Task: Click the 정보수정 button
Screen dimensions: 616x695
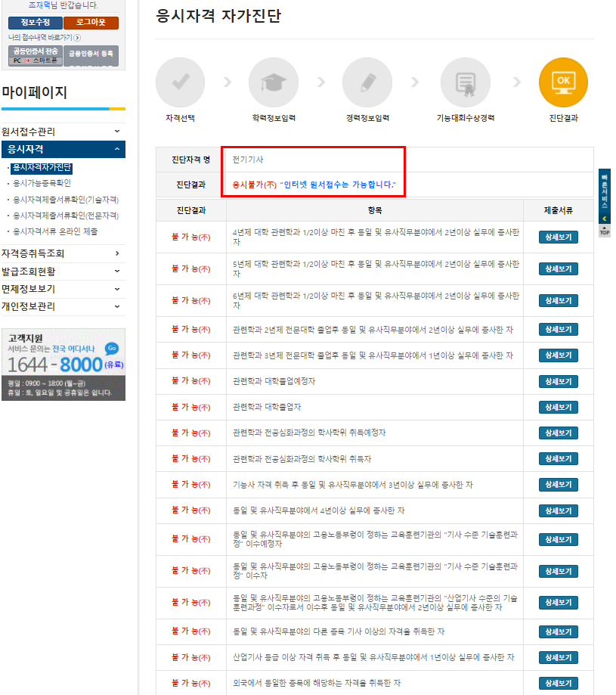Action: pos(36,23)
